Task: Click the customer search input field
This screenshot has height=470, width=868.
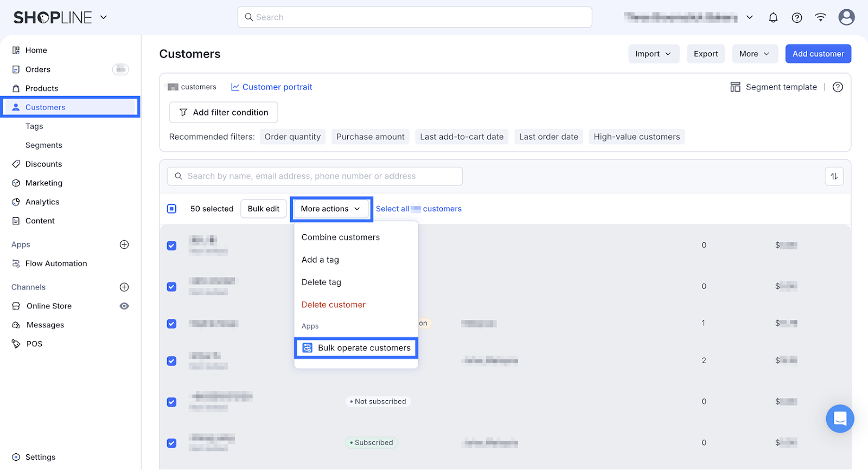Action: pyautogui.click(x=315, y=176)
